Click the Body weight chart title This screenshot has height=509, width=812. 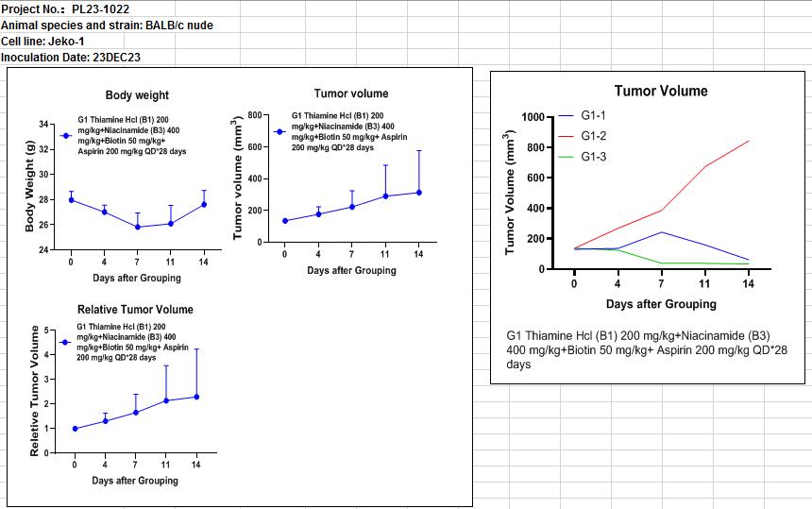pyautogui.click(x=137, y=94)
